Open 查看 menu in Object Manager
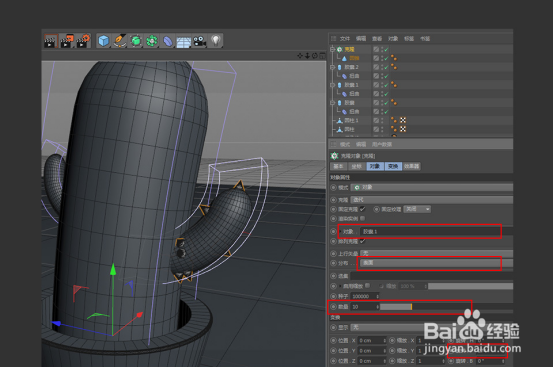 [377, 38]
